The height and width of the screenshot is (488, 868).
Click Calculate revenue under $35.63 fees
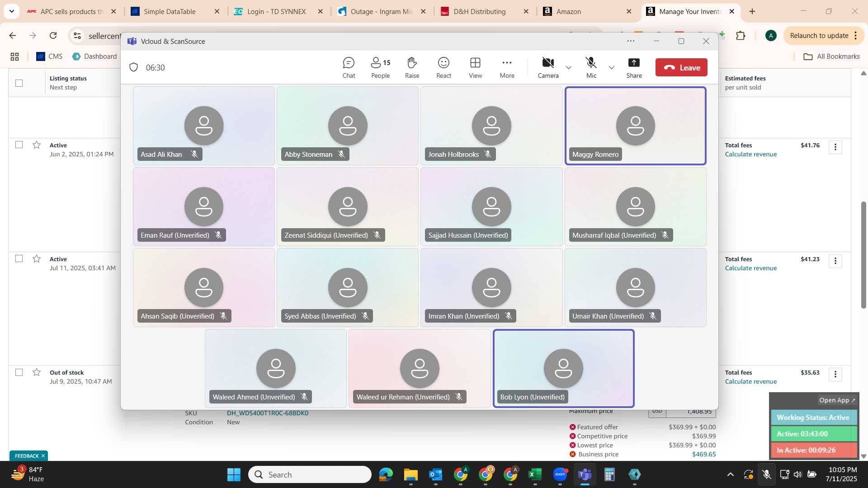(750, 381)
